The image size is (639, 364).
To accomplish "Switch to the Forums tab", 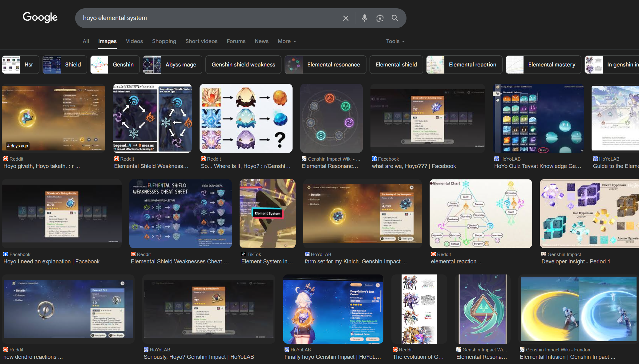I will [x=236, y=41].
